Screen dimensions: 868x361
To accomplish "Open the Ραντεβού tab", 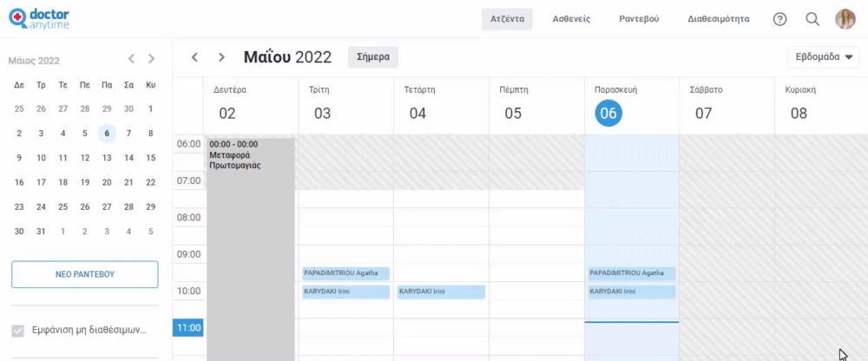I will [639, 19].
